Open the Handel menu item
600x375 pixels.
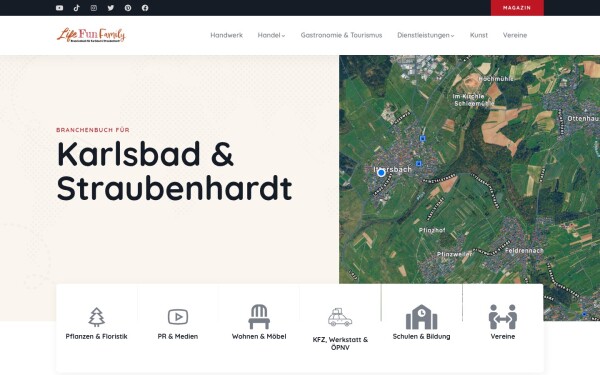(x=269, y=35)
